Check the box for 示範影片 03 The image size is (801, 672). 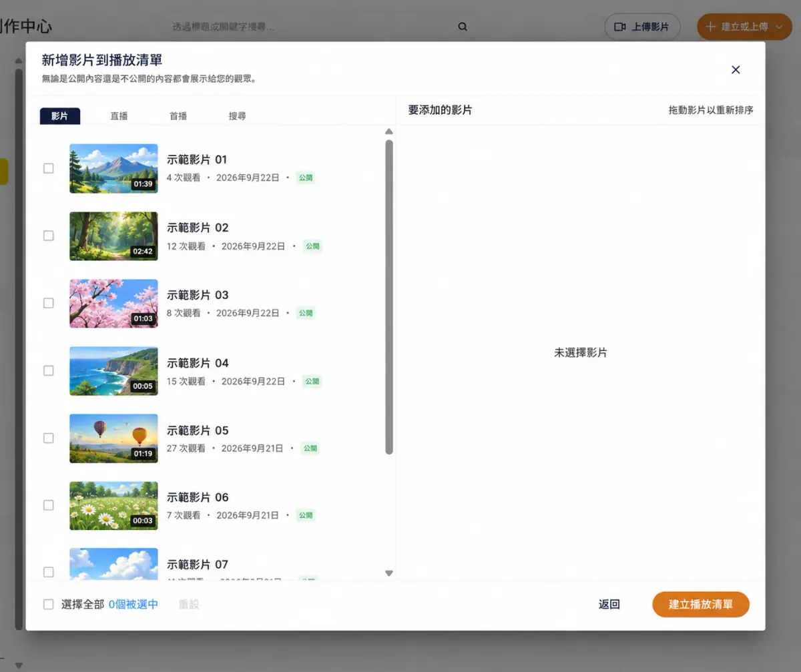click(x=49, y=303)
